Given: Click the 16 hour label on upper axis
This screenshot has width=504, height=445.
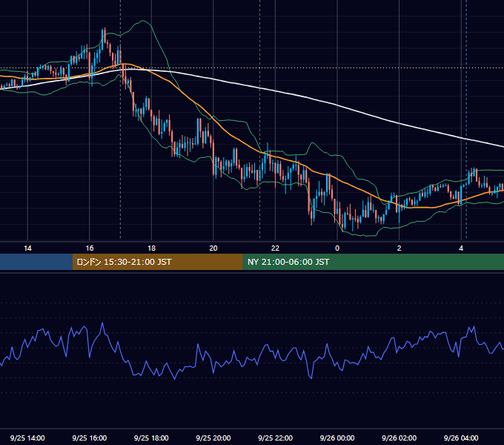Looking at the screenshot, I should pyautogui.click(x=90, y=248).
